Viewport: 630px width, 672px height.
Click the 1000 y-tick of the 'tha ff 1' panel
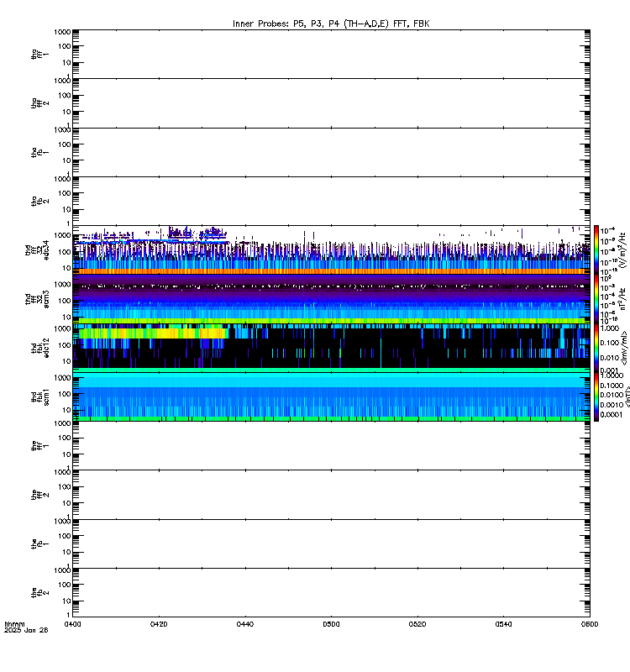62,32
